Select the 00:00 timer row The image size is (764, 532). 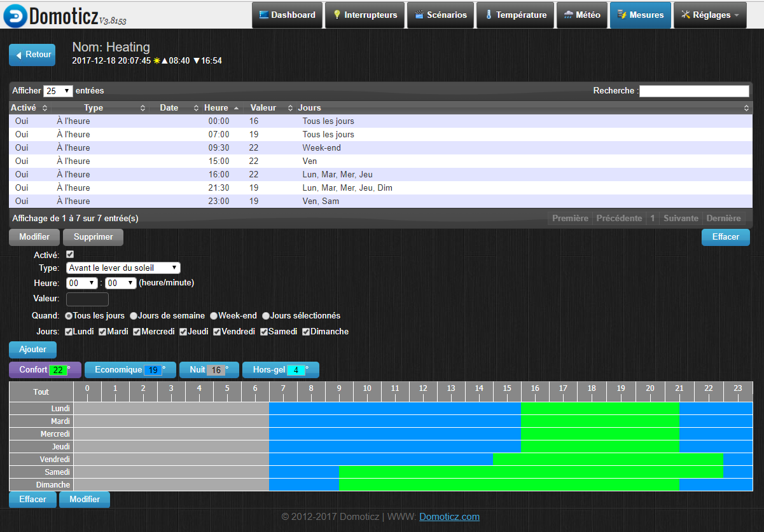pyautogui.click(x=380, y=121)
